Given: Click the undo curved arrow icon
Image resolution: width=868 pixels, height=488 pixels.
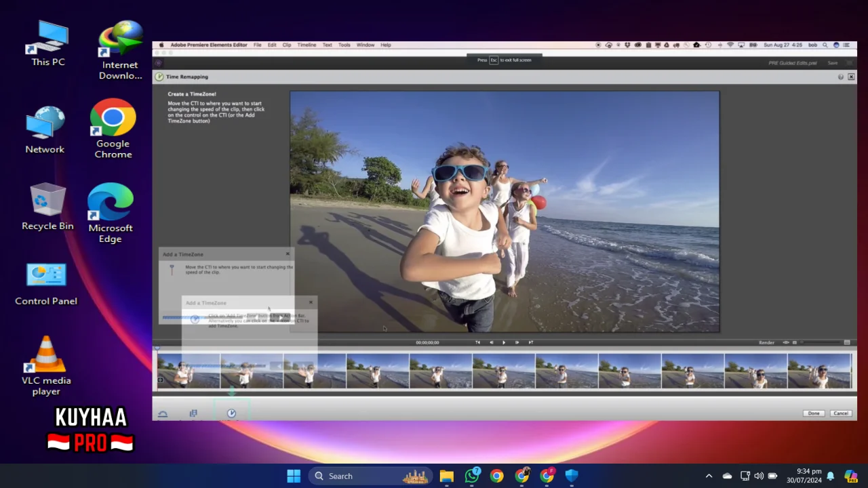Looking at the screenshot, I should [163, 413].
